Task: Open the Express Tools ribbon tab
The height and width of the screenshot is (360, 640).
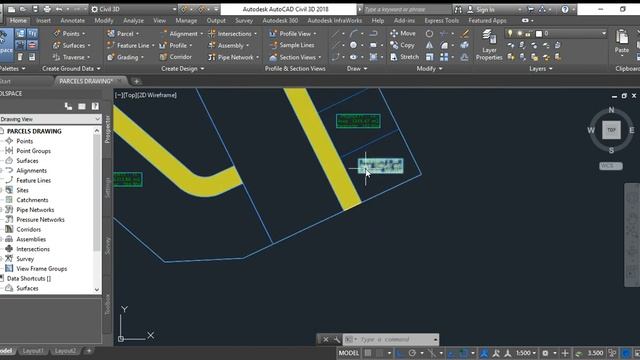Action: [441, 20]
